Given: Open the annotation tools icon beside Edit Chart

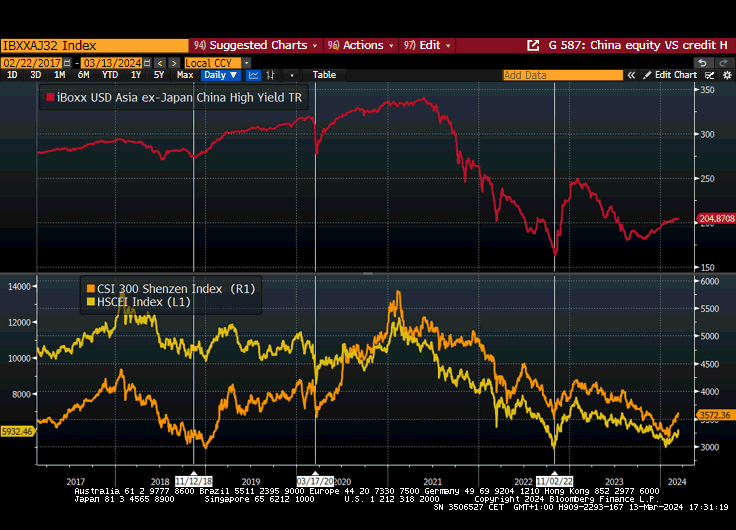Looking at the screenshot, I should [710, 75].
